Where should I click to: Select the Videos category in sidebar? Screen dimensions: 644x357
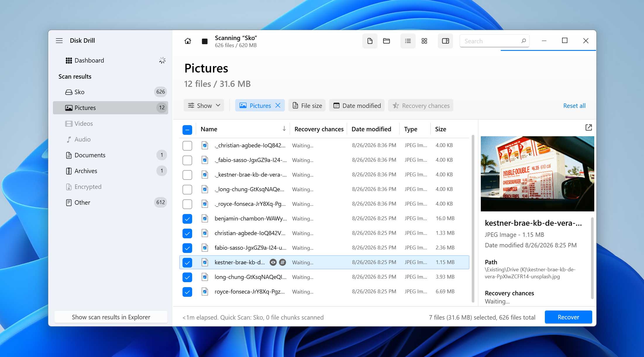pyautogui.click(x=111, y=123)
